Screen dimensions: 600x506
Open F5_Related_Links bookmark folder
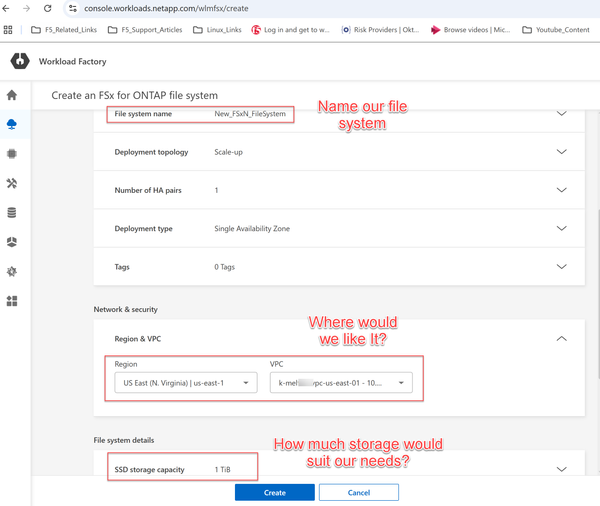click(x=64, y=30)
